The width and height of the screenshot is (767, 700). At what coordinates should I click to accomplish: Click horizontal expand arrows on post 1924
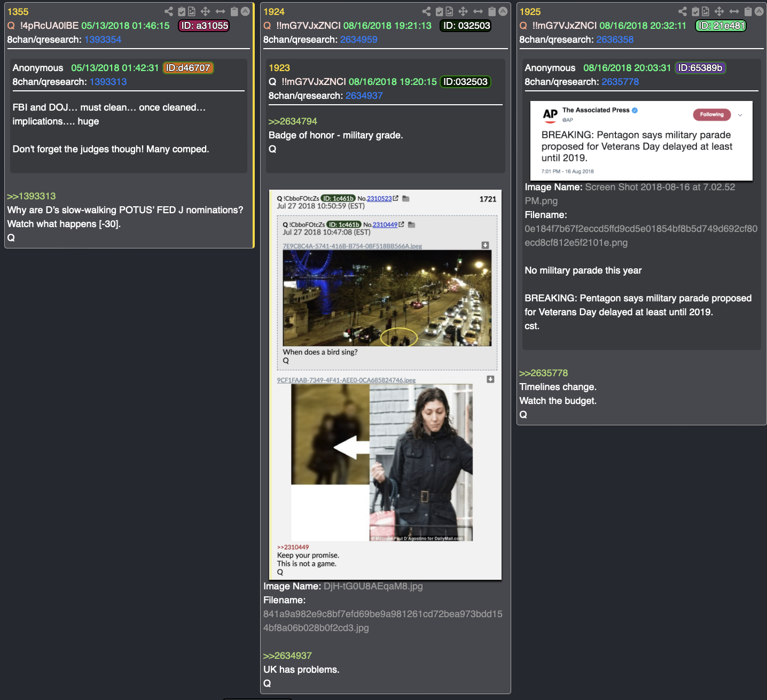coord(478,11)
